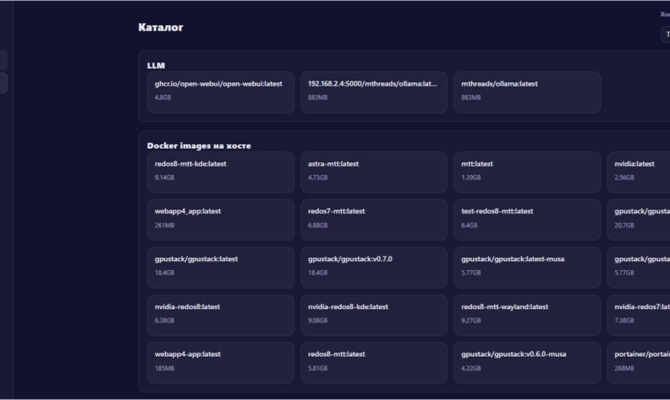Select the webapp4_app:latest image card
The height and width of the screenshot is (400, 670).
point(220,219)
